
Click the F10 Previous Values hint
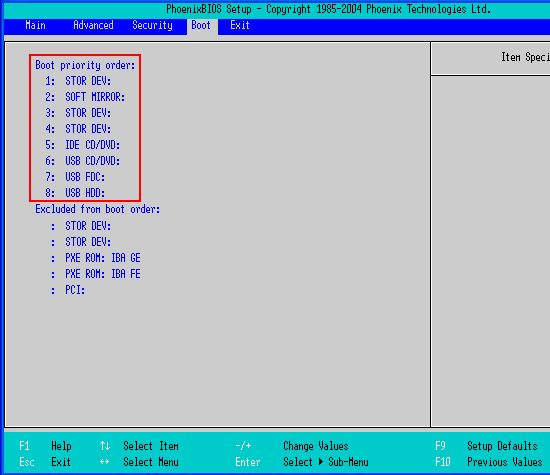pyautogui.click(x=489, y=462)
